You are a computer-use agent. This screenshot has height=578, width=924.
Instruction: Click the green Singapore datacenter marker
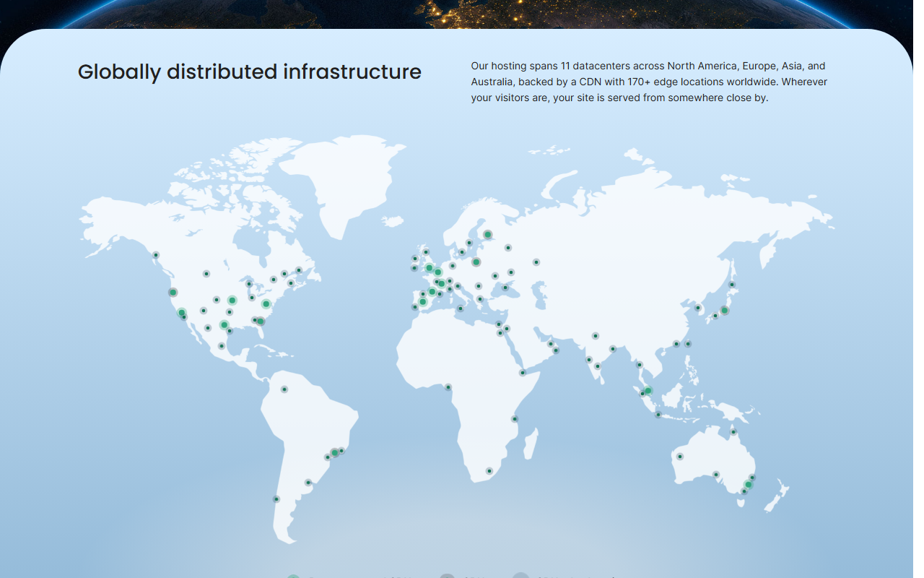[x=648, y=391]
